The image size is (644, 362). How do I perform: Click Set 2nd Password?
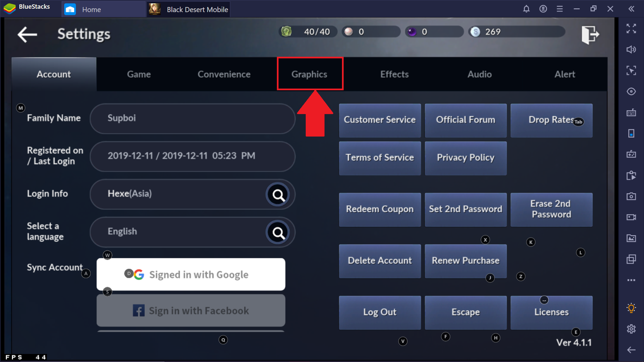pos(466,209)
